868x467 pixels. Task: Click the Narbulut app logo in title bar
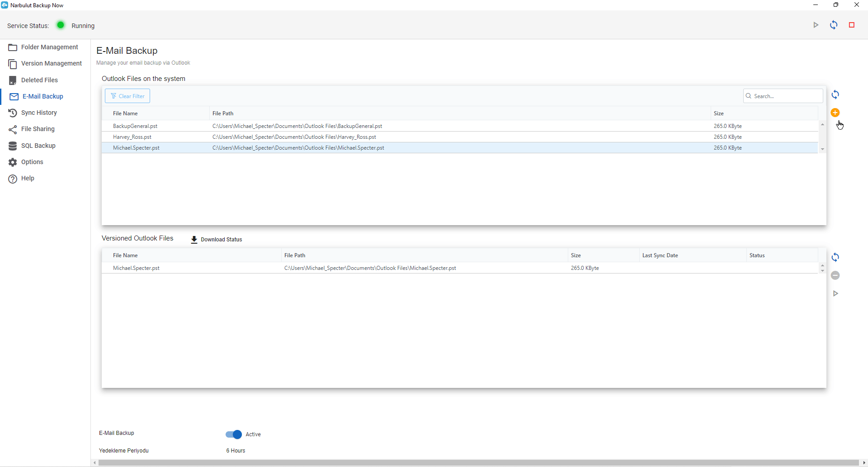[5, 5]
